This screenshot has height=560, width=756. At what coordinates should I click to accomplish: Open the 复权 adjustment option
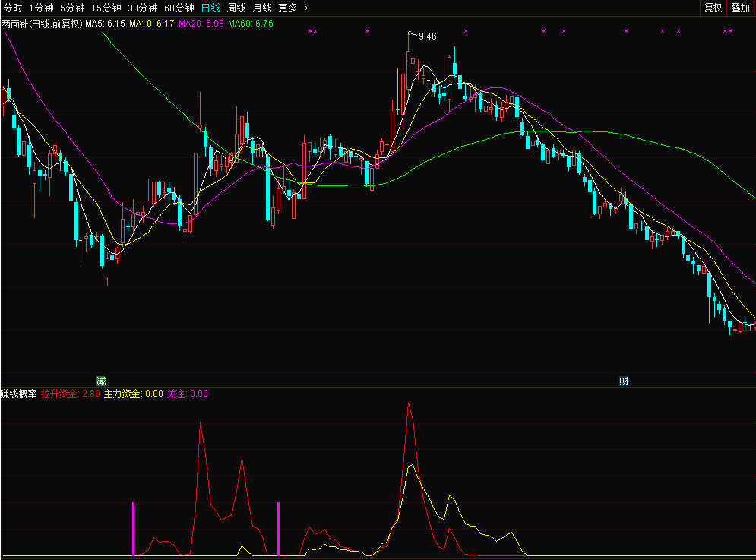(x=713, y=8)
